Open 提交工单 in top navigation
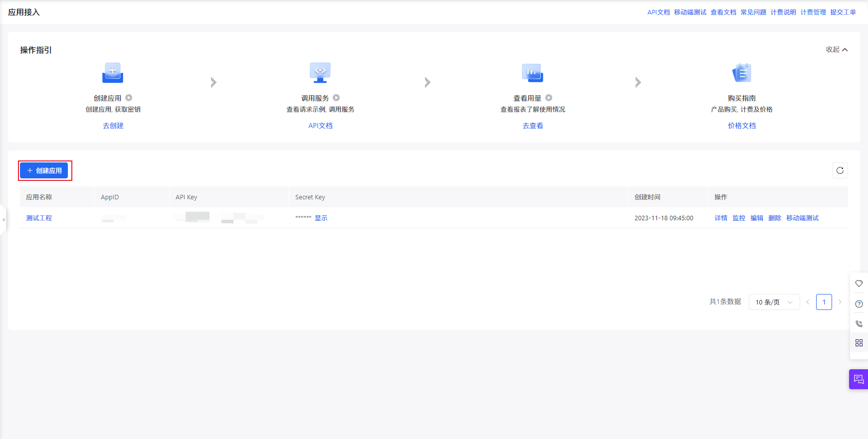Viewport: 868px width, 439px height. tap(843, 12)
